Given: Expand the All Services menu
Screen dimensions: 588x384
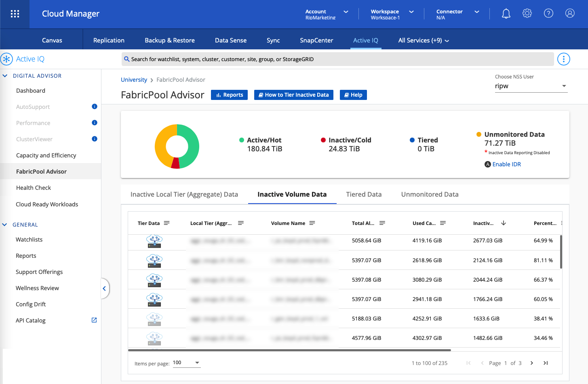Looking at the screenshot, I should 423,40.
